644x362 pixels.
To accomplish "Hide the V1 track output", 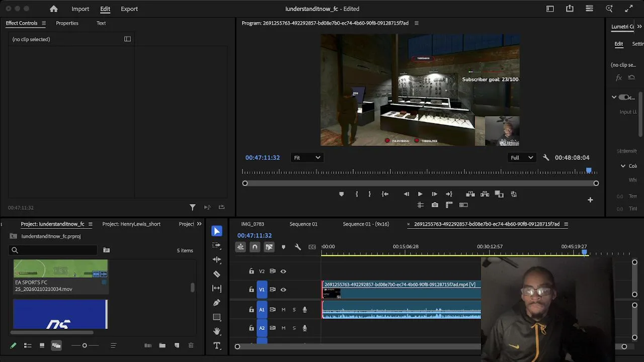I will pos(283,290).
